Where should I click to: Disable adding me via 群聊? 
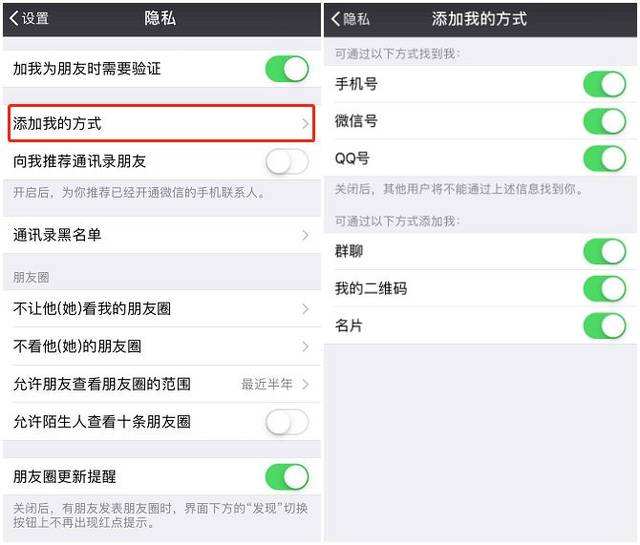(604, 251)
